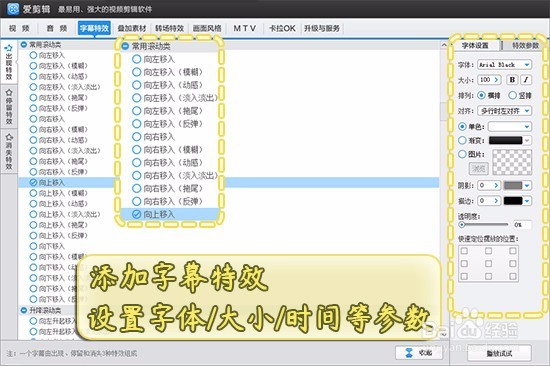Viewport: 550px width, 366px height.
Task: Open the MTV tab
Action: pos(245,28)
